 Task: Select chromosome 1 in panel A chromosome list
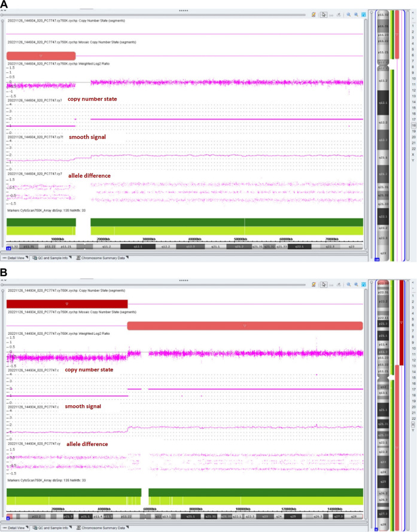click(x=413, y=26)
